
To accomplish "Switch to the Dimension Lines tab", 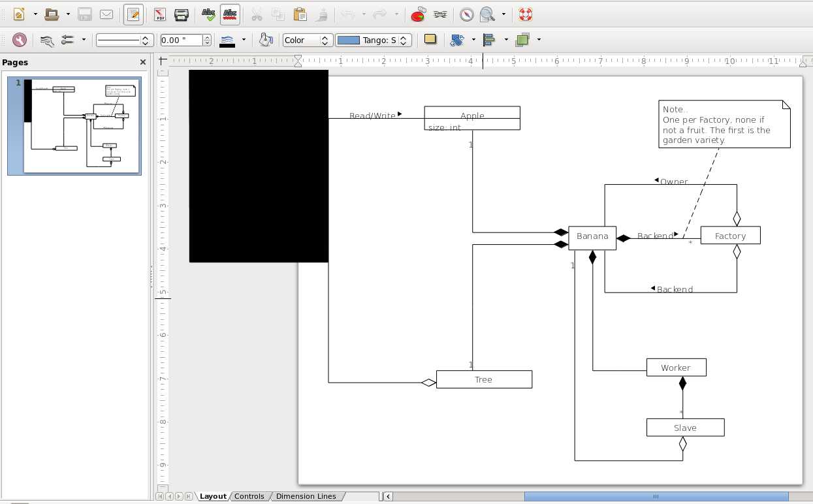I will point(306,496).
